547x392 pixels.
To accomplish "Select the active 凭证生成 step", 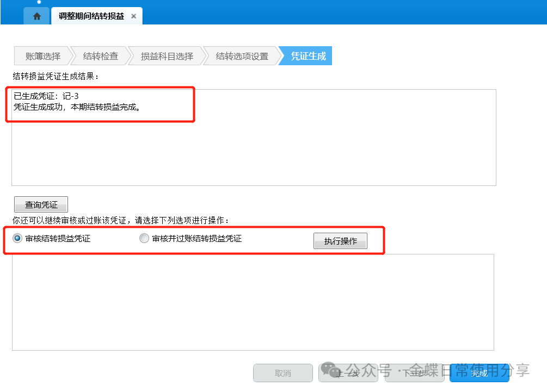I will pos(308,56).
